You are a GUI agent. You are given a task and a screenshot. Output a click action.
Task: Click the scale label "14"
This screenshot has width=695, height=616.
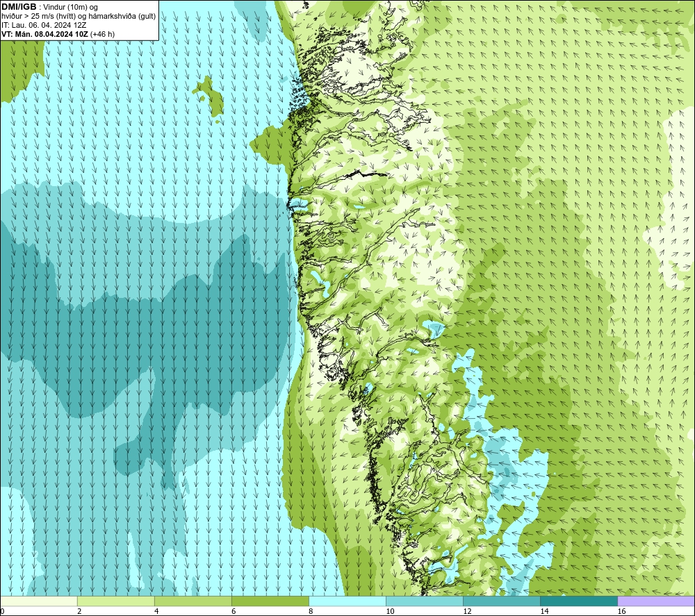tap(544, 612)
